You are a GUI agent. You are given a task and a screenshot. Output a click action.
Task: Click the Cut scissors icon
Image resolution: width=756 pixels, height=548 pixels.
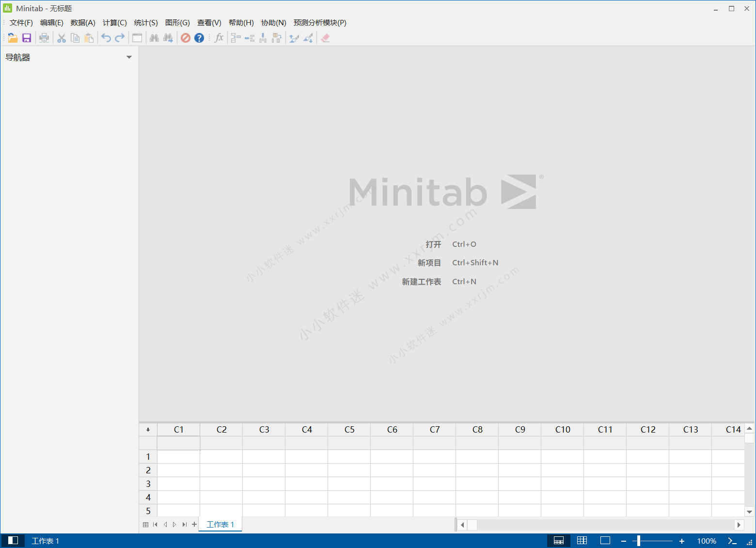[x=62, y=38]
